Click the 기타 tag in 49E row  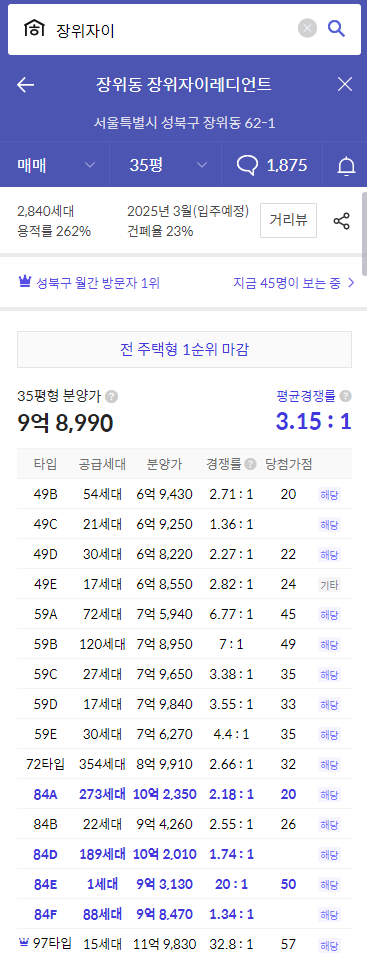pos(329,585)
